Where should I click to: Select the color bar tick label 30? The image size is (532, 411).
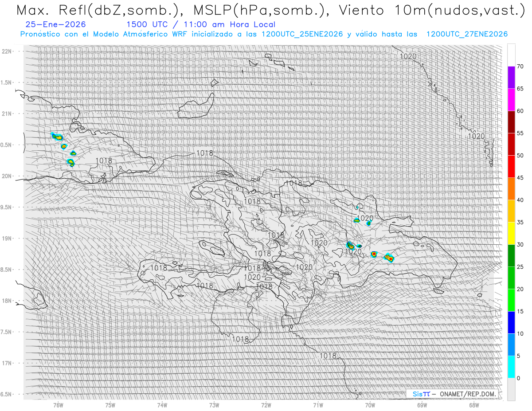(x=520, y=245)
